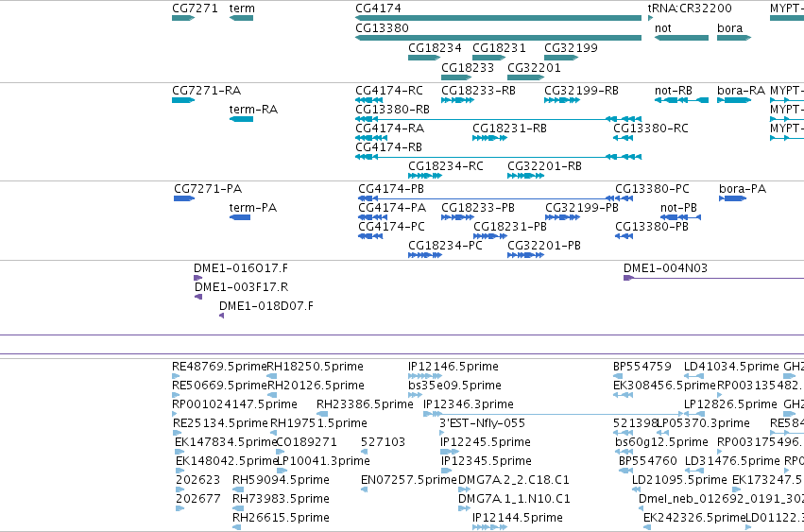This screenshot has height=532, width=804.
Task: Click EST RH26615.5prime
Action: pos(281,518)
